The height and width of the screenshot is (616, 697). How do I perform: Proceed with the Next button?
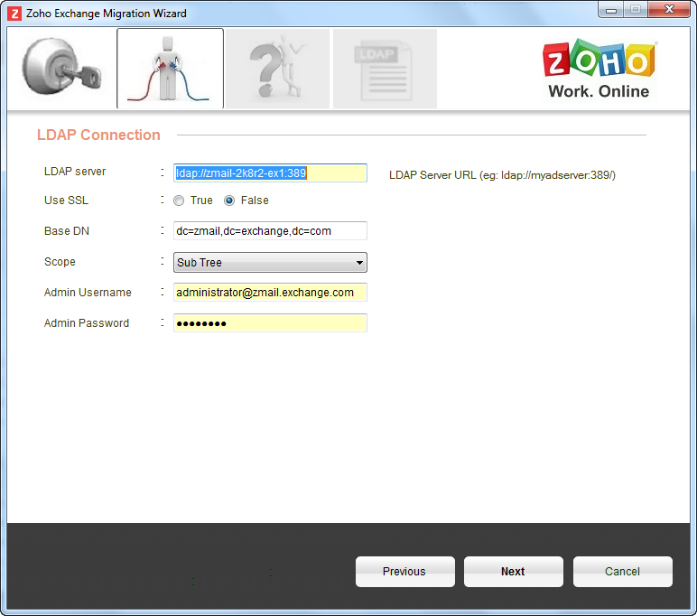pyautogui.click(x=513, y=572)
